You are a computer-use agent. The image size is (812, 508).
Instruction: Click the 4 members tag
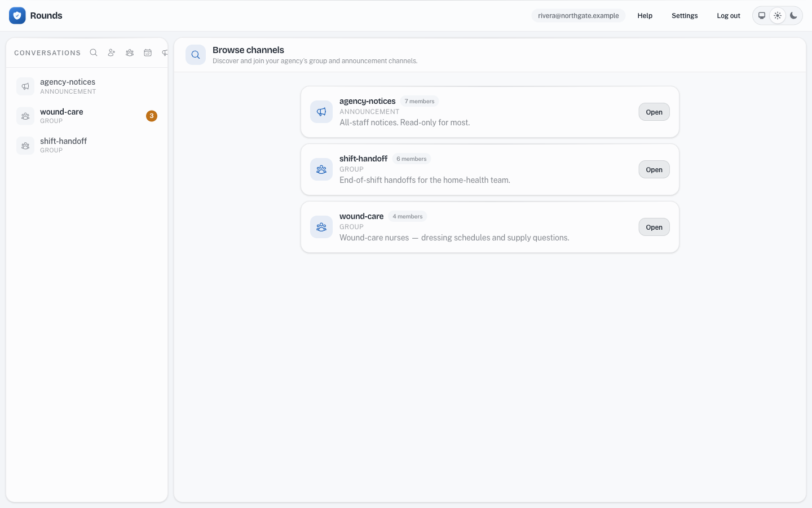pyautogui.click(x=408, y=217)
